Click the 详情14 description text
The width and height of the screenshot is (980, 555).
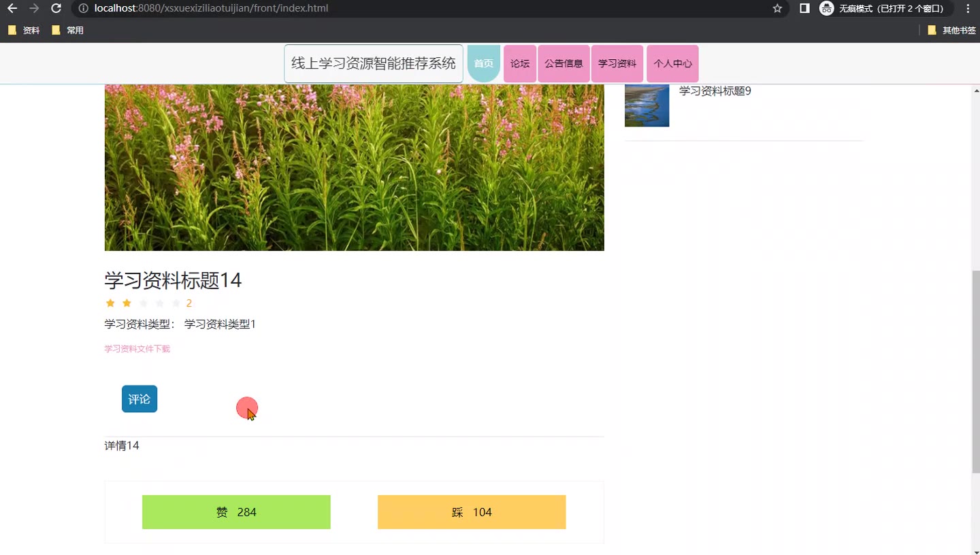click(122, 445)
